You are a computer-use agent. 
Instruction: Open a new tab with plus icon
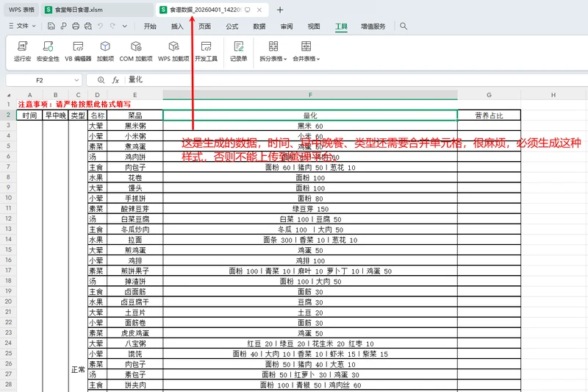click(x=280, y=10)
